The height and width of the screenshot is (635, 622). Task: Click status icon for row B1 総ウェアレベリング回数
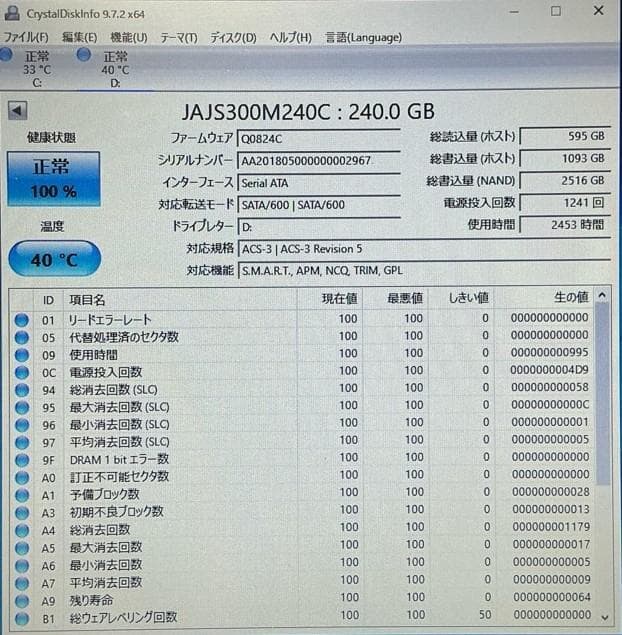21,618
